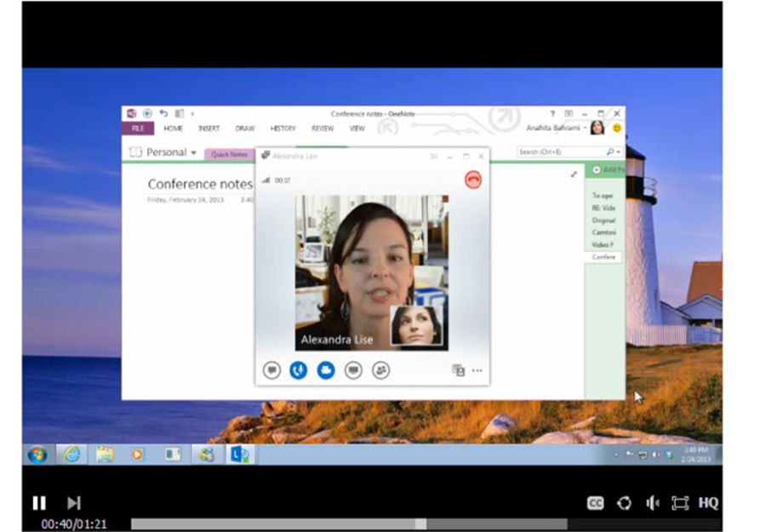Switch to the DRAW ribbon tab

pos(245,129)
